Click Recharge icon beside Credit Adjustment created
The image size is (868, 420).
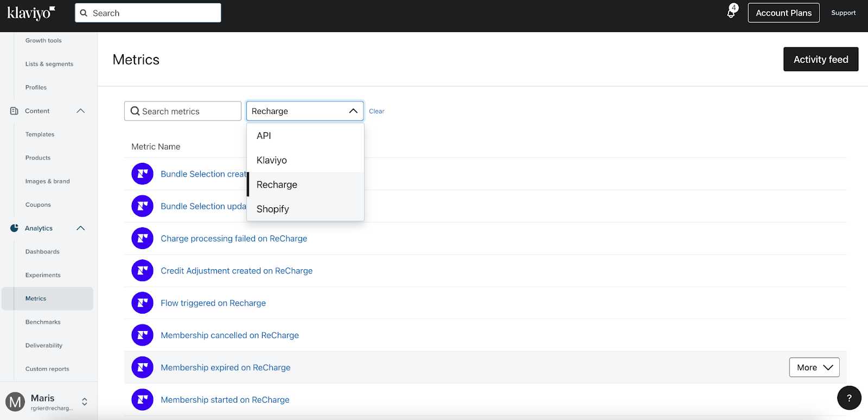tap(142, 271)
